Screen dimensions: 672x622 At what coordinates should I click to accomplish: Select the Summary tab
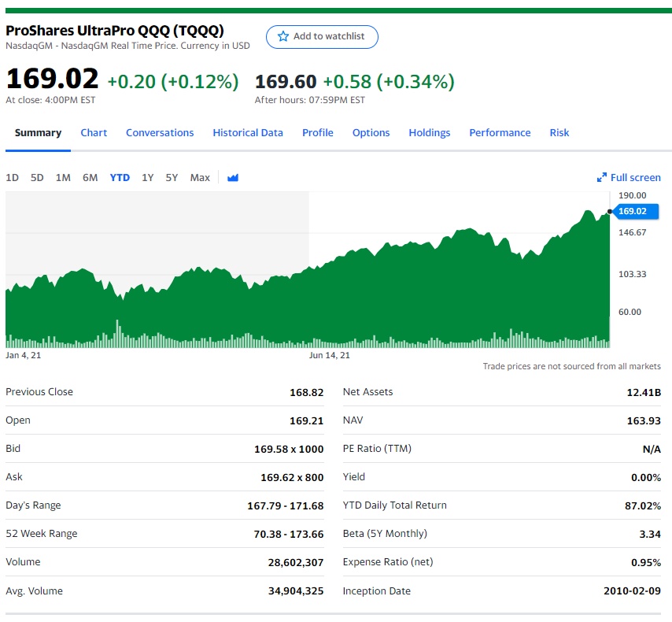(x=38, y=133)
